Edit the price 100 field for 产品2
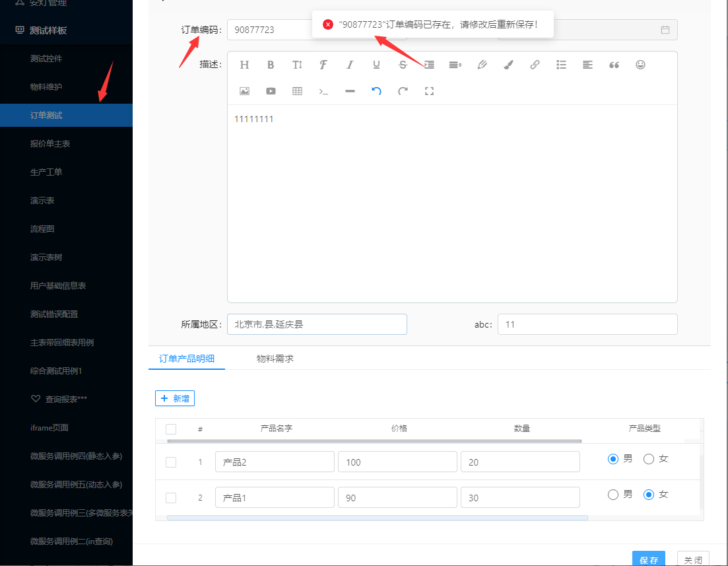The width and height of the screenshot is (728, 566). pos(397,462)
